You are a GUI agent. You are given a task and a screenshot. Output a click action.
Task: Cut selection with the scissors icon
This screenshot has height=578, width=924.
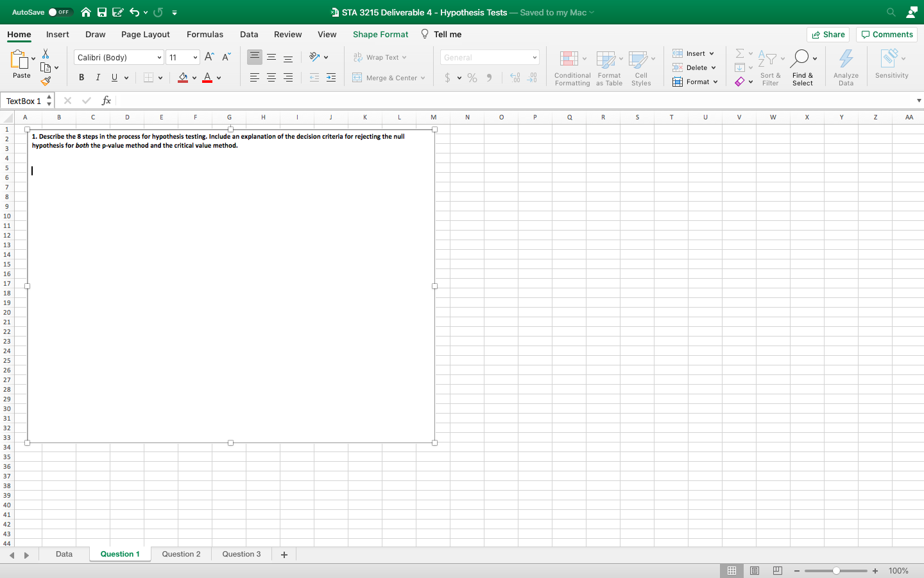pyautogui.click(x=46, y=53)
